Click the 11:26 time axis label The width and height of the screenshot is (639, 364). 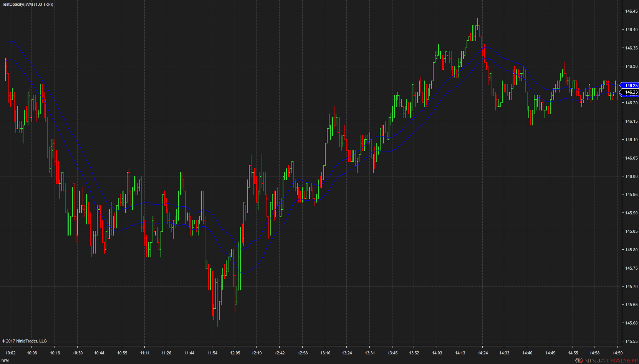click(166, 353)
